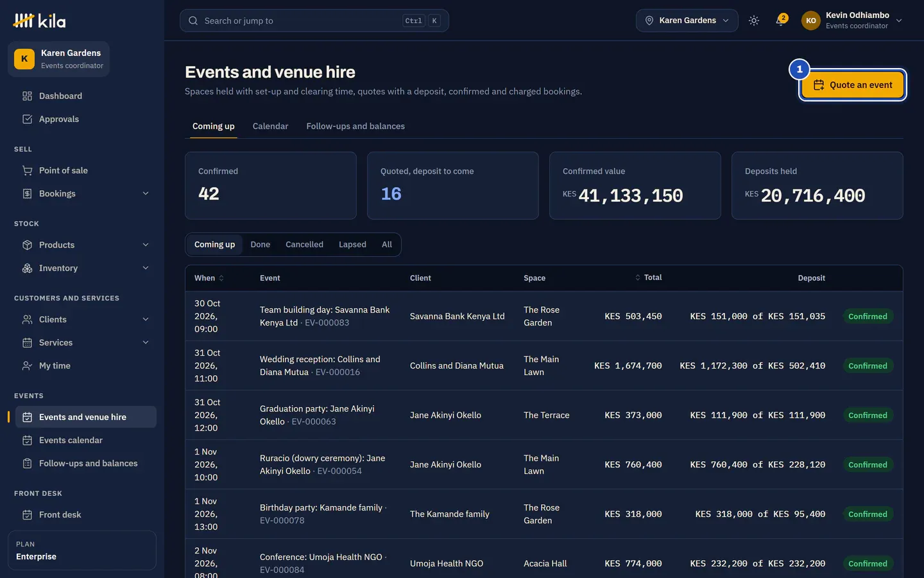
Task: Switch to Follow-ups and balances tab
Action: coord(355,126)
